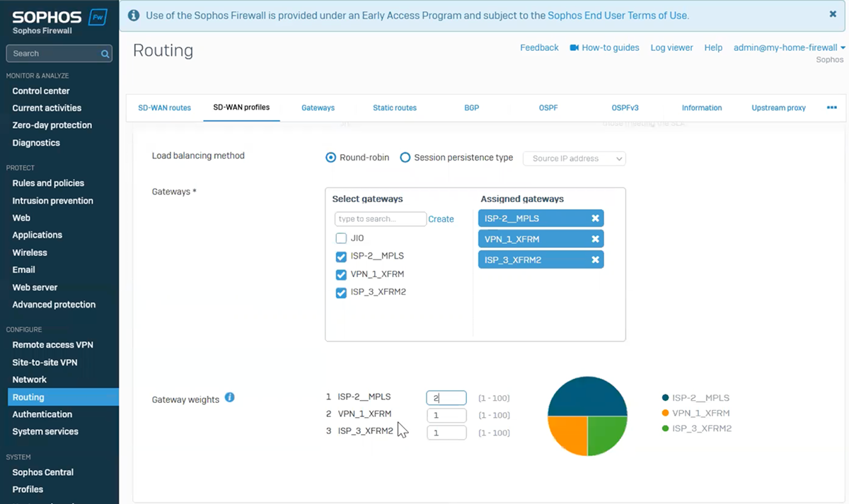
Task: Select Session persistence type radio button
Action: [x=405, y=158]
